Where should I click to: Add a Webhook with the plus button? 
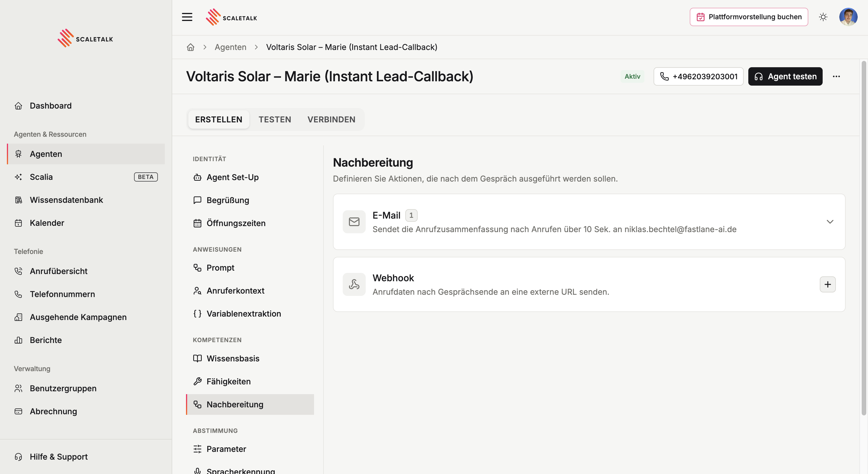click(828, 284)
